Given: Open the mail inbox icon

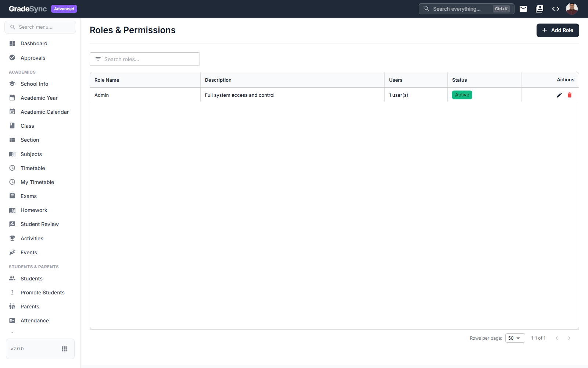Looking at the screenshot, I should 523,9.
